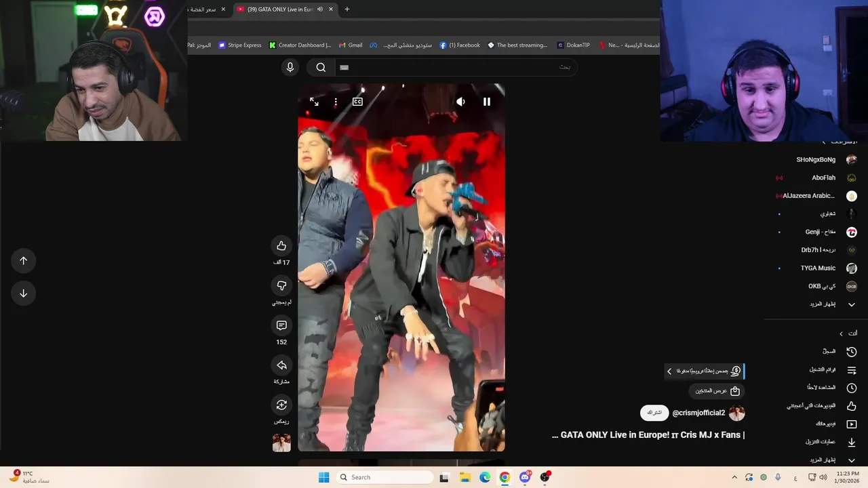Open DokanTIP bookmark
Screen dimensions: 868x488
[x=574, y=45]
